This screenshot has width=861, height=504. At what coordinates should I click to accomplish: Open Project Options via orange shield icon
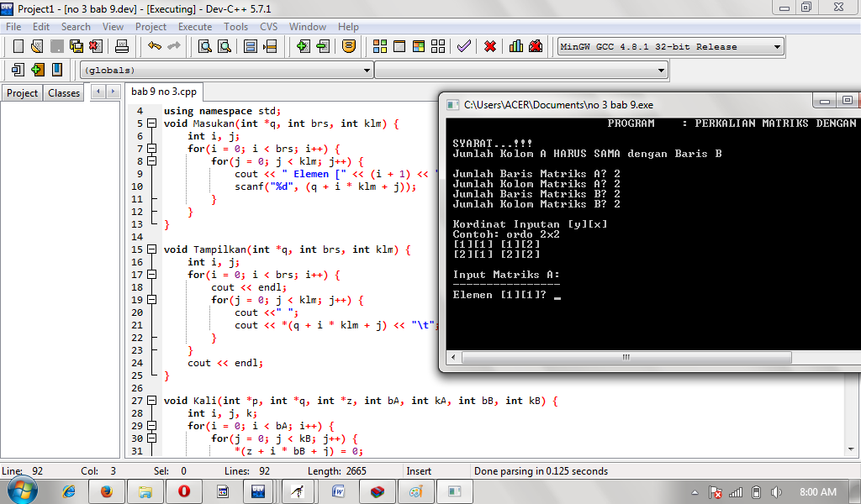point(349,46)
